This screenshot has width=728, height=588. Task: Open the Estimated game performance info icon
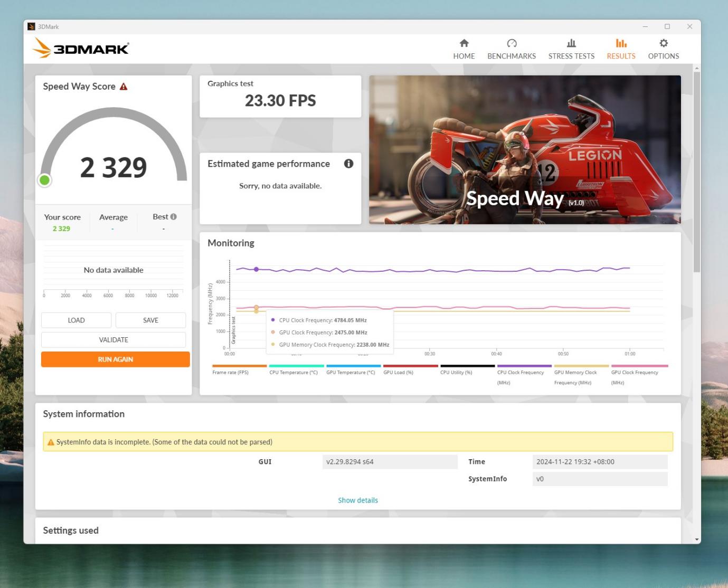pos(348,164)
